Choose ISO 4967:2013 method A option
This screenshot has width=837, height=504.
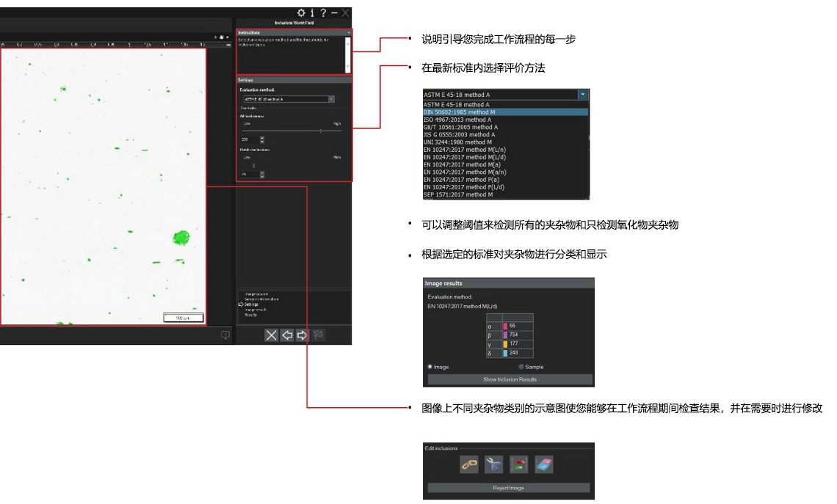457,120
